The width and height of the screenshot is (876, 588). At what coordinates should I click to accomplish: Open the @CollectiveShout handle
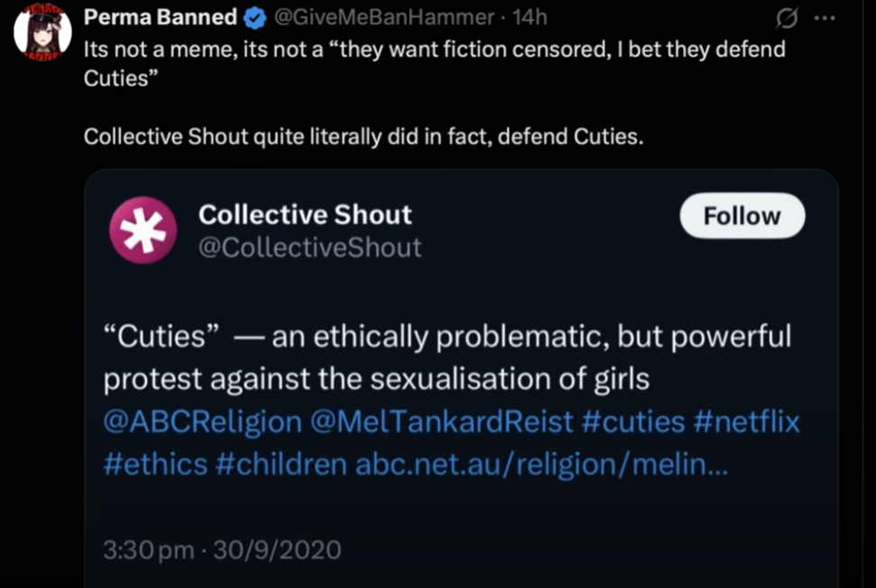[310, 247]
